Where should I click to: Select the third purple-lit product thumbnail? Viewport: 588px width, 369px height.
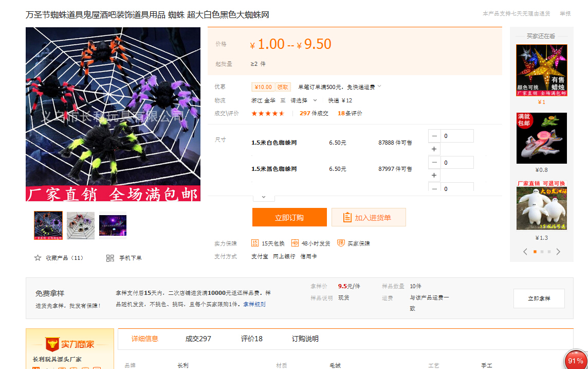[x=113, y=226]
